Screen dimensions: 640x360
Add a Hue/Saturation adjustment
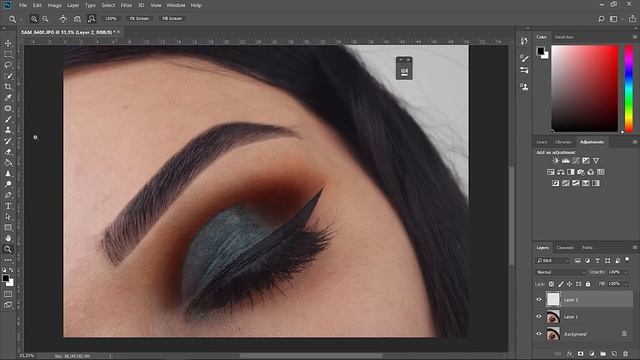pos(551,172)
